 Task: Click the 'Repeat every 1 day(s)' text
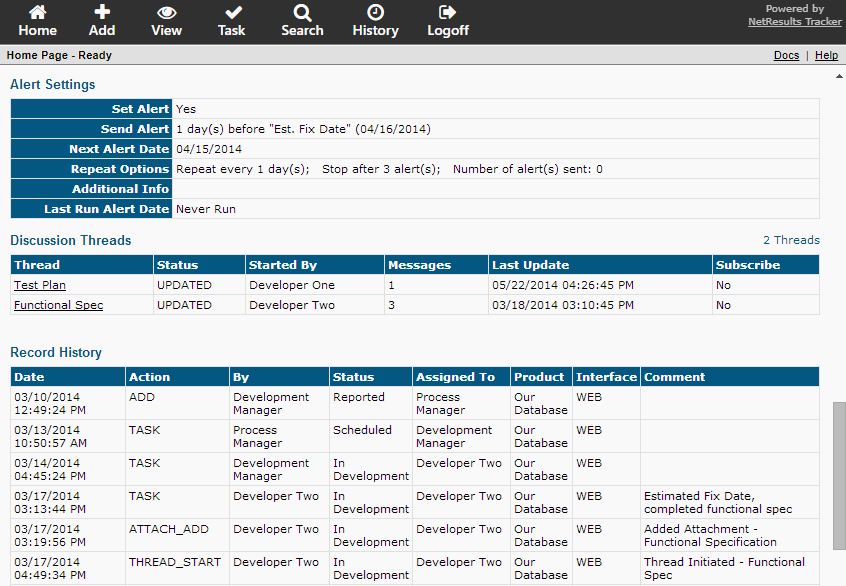click(243, 169)
